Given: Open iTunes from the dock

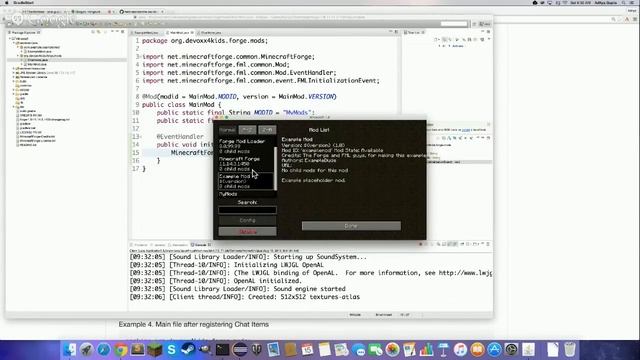Looking at the screenshot, I should coord(460,350).
